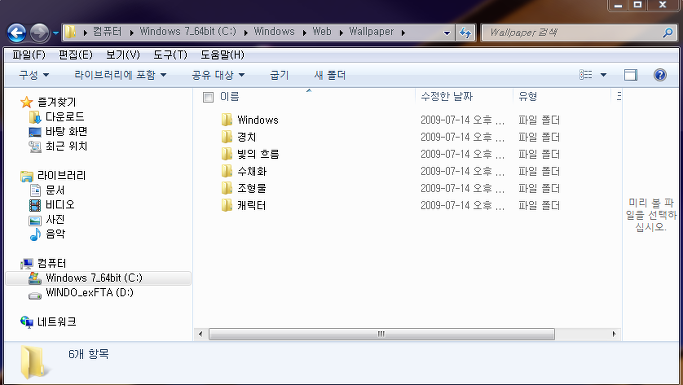Open the 편집(E) menu
Image resolution: width=683 pixels, height=385 pixels.
pos(76,55)
